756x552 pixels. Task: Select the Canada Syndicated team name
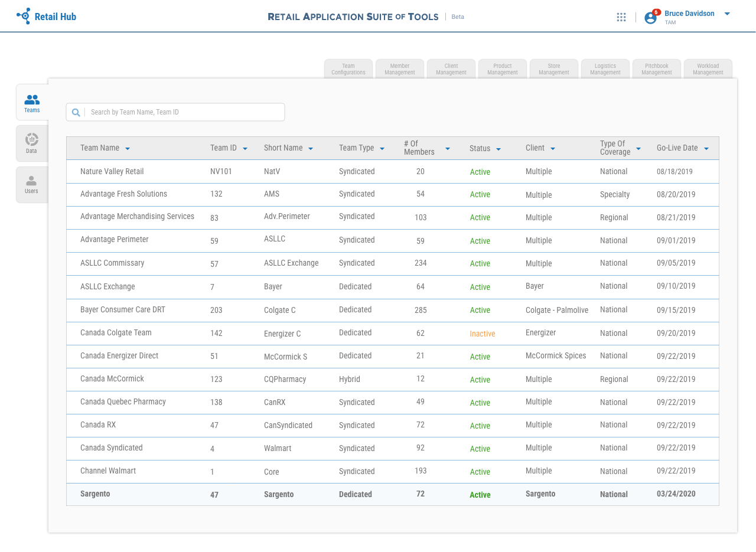tap(112, 448)
